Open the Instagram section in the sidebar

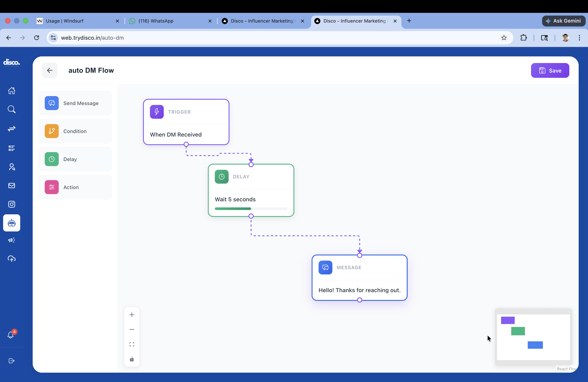point(11,204)
